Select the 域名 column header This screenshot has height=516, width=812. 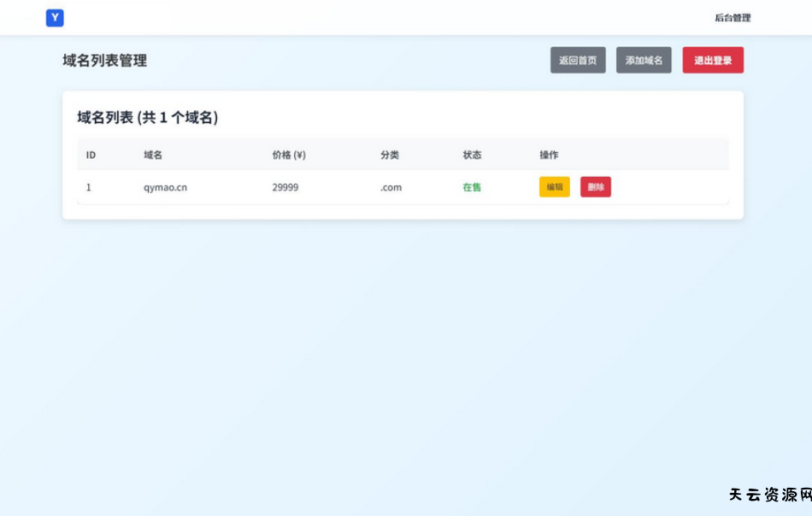[x=153, y=155]
